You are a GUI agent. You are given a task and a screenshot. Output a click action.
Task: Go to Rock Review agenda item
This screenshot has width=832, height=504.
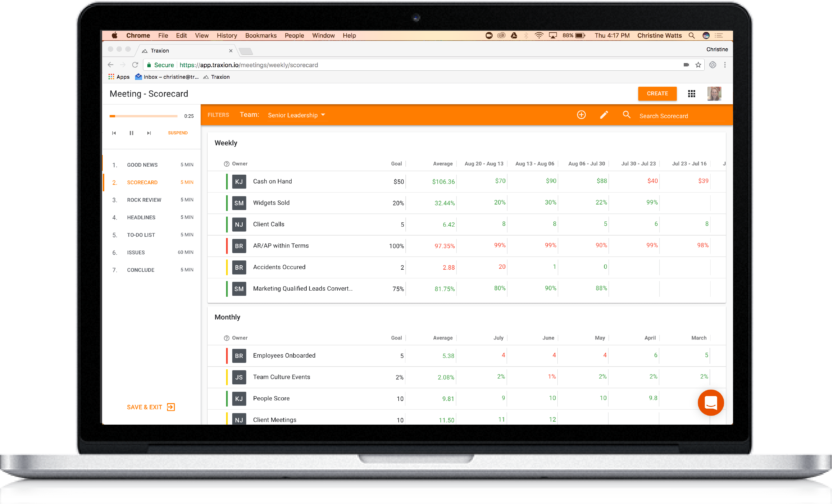click(152, 200)
